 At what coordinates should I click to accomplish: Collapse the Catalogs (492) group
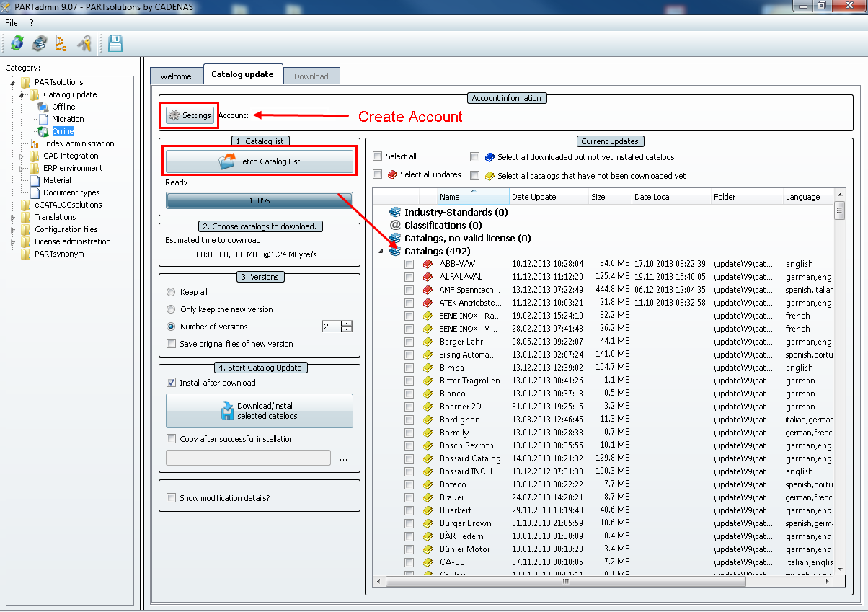click(381, 251)
